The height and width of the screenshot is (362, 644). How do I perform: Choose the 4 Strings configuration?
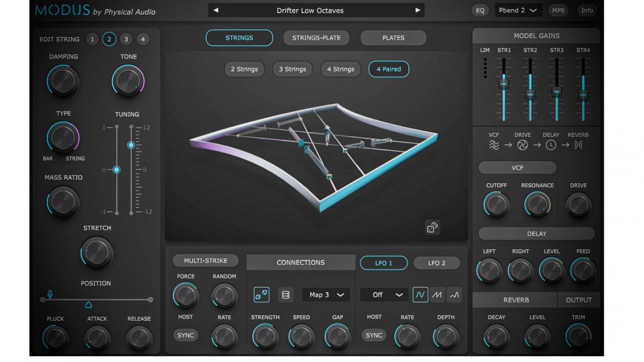click(341, 69)
